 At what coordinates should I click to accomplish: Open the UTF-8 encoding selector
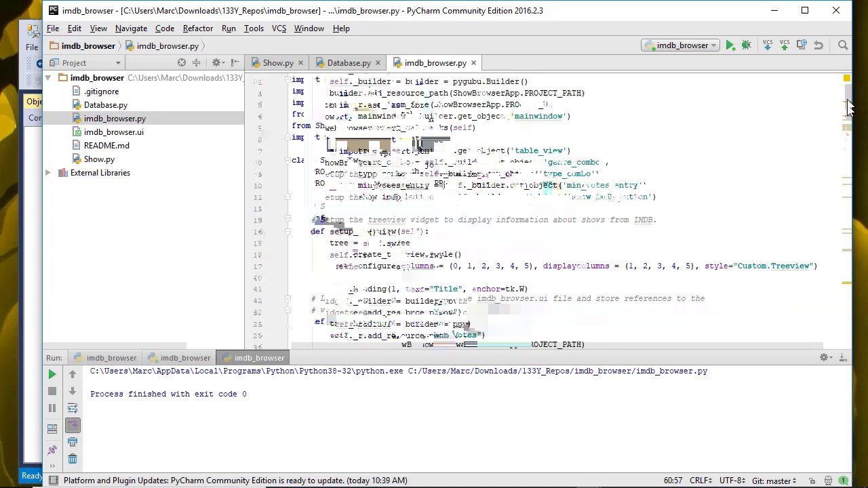pos(732,481)
